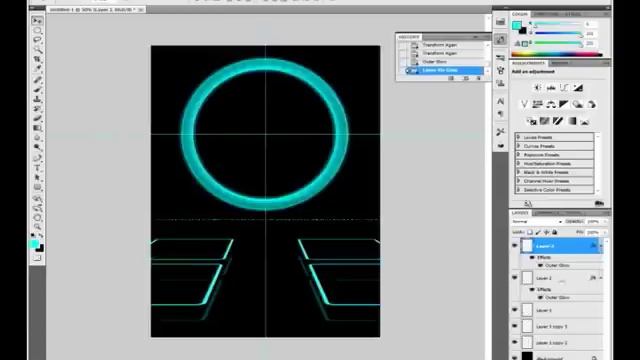Hide the Background layer
640x360 pixels.
coord(515,358)
